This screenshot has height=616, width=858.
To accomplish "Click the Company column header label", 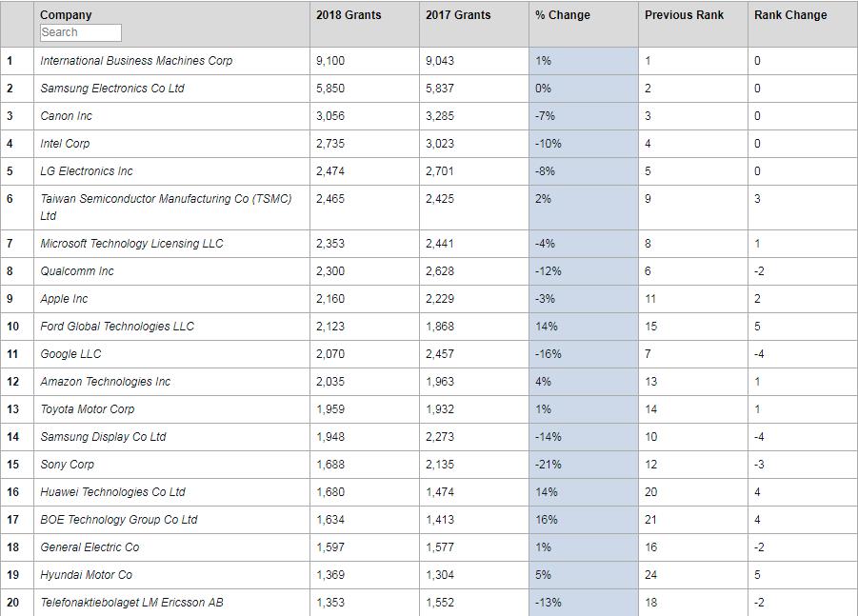I will [x=66, y=15].
